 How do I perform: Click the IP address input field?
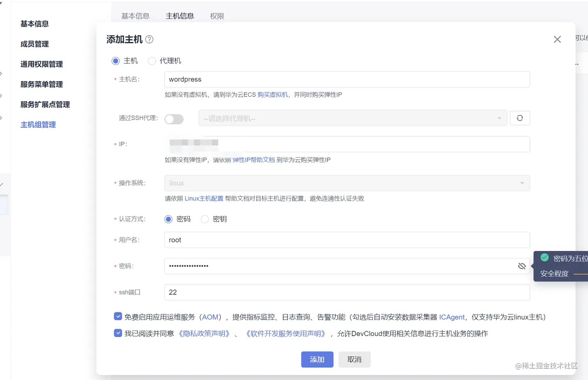347,144
